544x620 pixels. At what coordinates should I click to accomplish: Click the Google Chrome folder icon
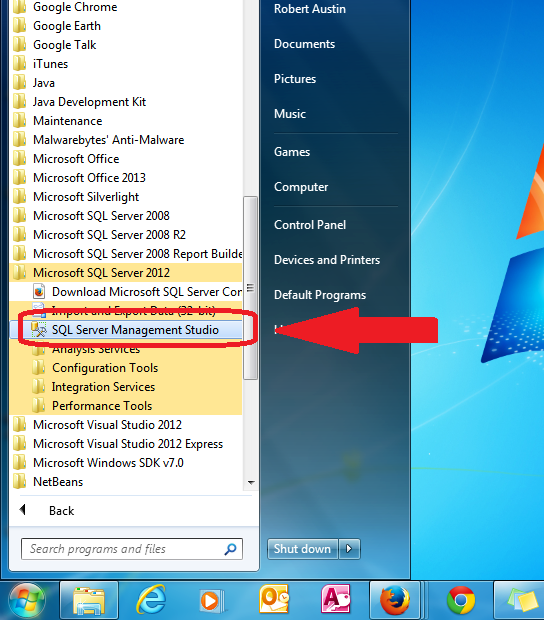pyautogui.click(x=19, y=7)
